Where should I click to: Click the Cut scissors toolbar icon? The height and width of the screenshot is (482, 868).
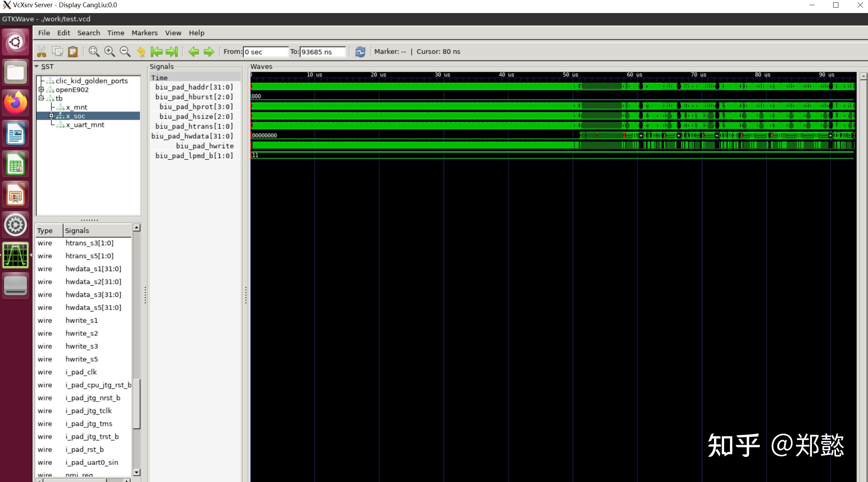tap(42, 52)
